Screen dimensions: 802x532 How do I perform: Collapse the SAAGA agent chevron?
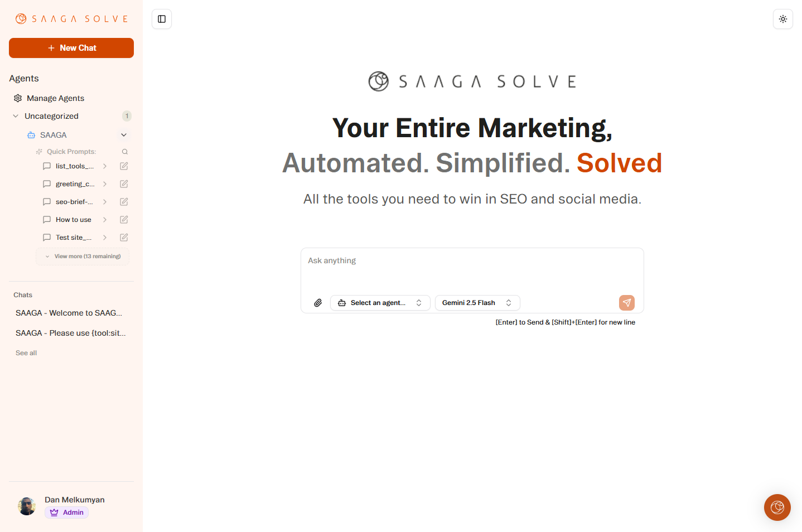pyautogui.click(x=123, y=134)
